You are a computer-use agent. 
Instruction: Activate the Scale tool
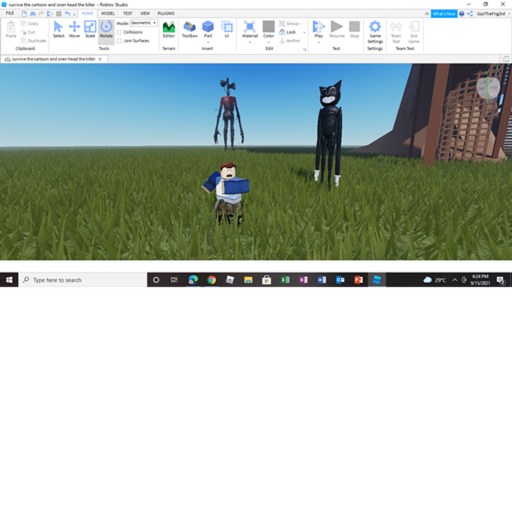click(90, 29)
